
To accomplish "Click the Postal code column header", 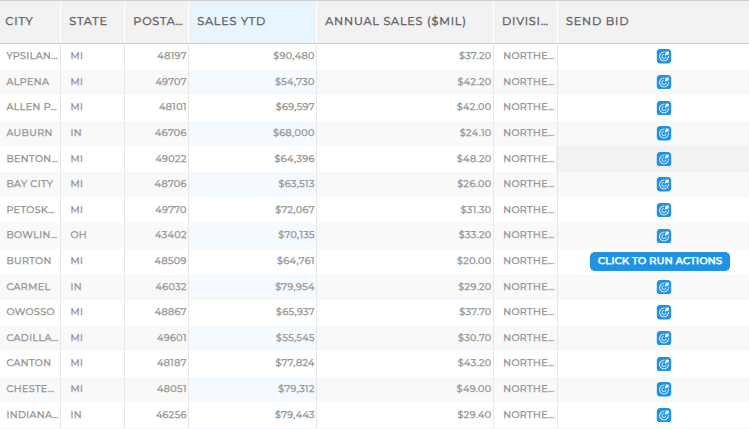I will [x=157, y=21].
